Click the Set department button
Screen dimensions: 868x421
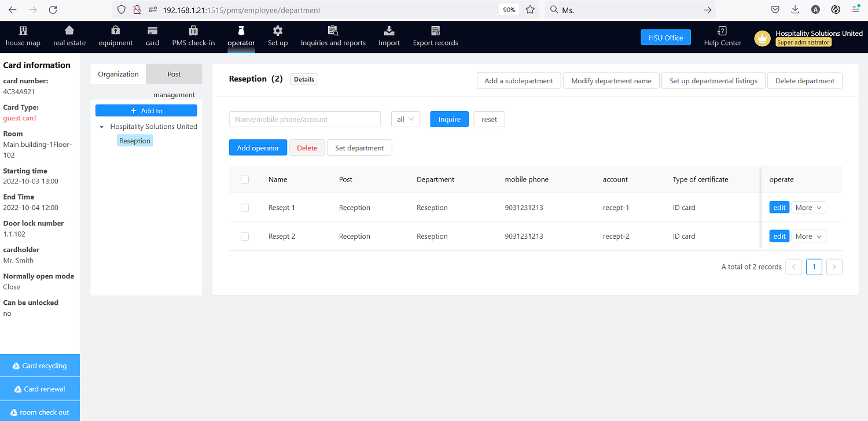click(x=359, y=148)
